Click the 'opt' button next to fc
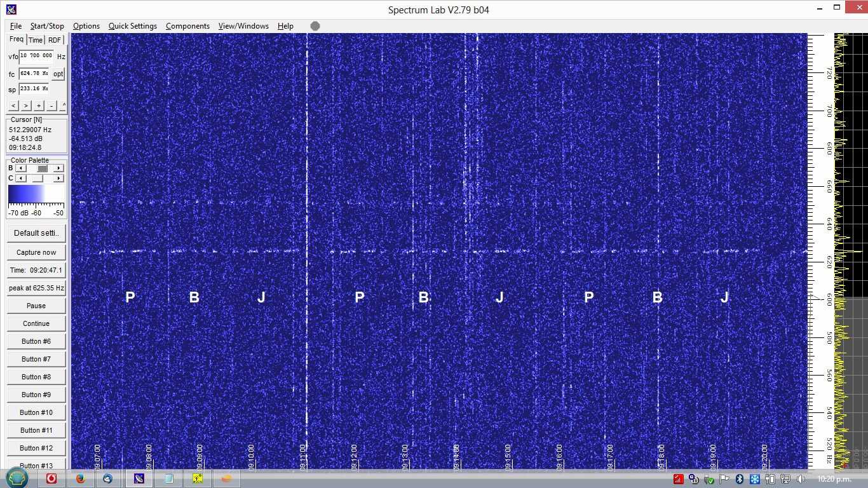This screenshot has width=868, height=488. [58, 74]
